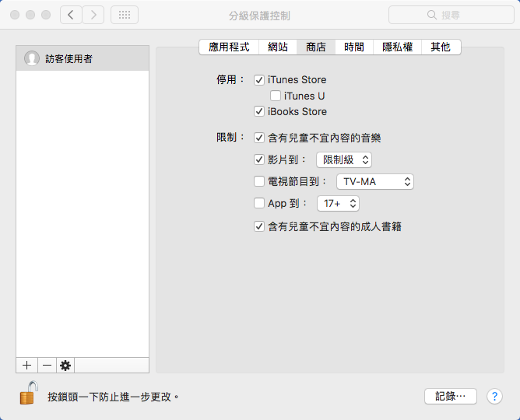Image resolution: width=520 pixels, height=420 pixels.
Task: Click into the 搜尋 search field
Action: point(451,15)
